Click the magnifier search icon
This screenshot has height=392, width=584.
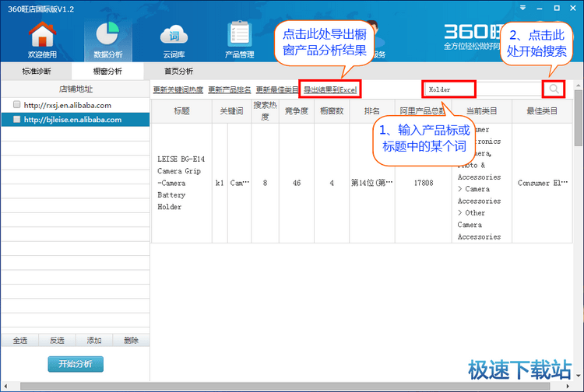(554, 89)
